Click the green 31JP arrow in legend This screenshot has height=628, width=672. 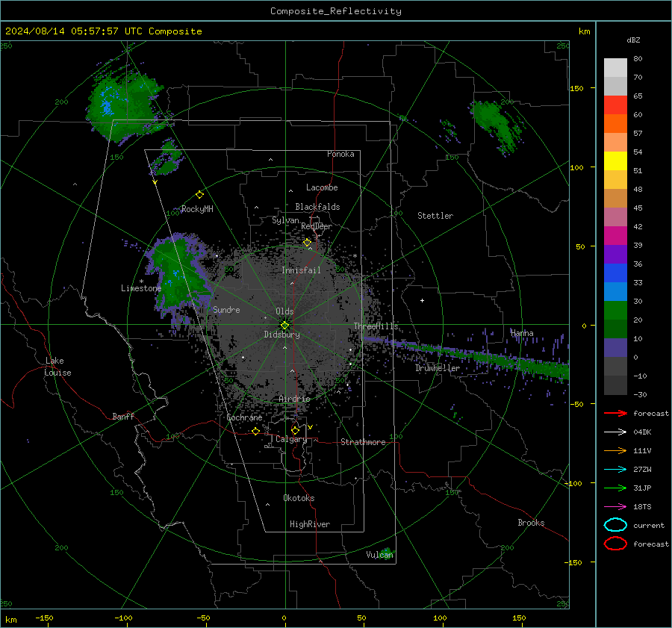[615, 488]
